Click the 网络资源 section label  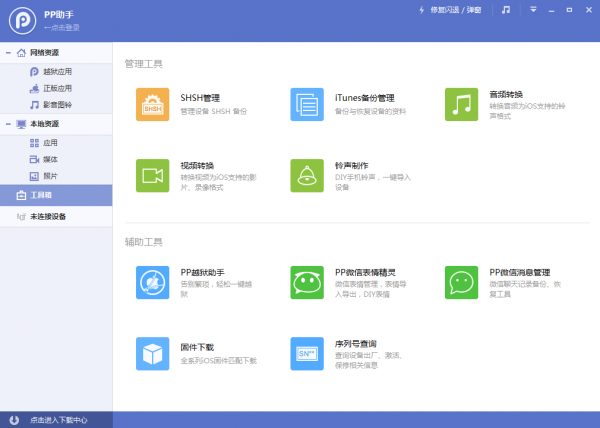coord(44,53)
